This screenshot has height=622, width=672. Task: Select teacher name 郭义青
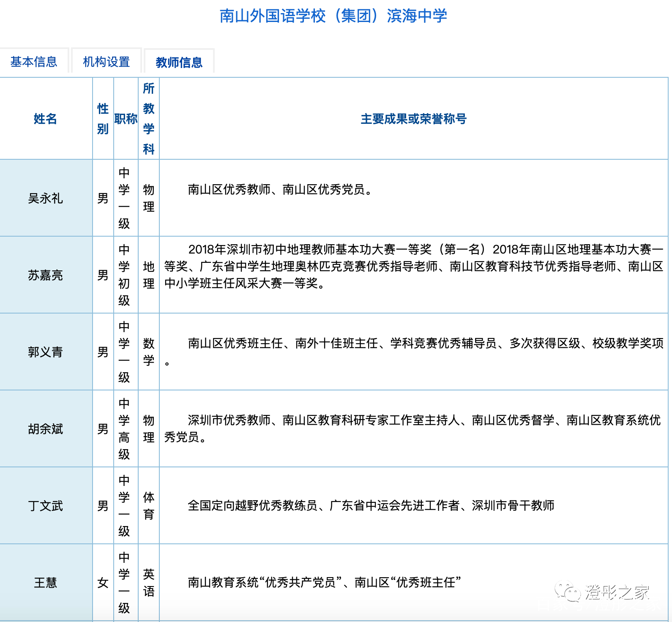pos(46,352)
